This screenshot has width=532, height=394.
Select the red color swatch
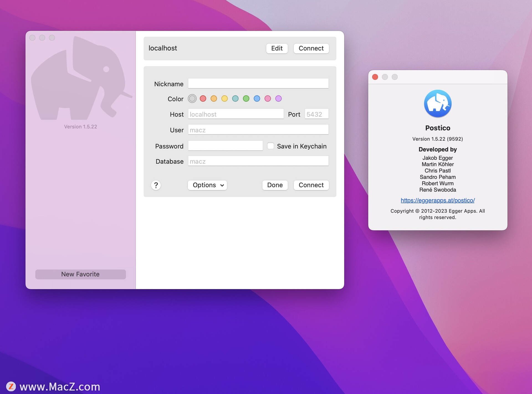click(203, 99)
